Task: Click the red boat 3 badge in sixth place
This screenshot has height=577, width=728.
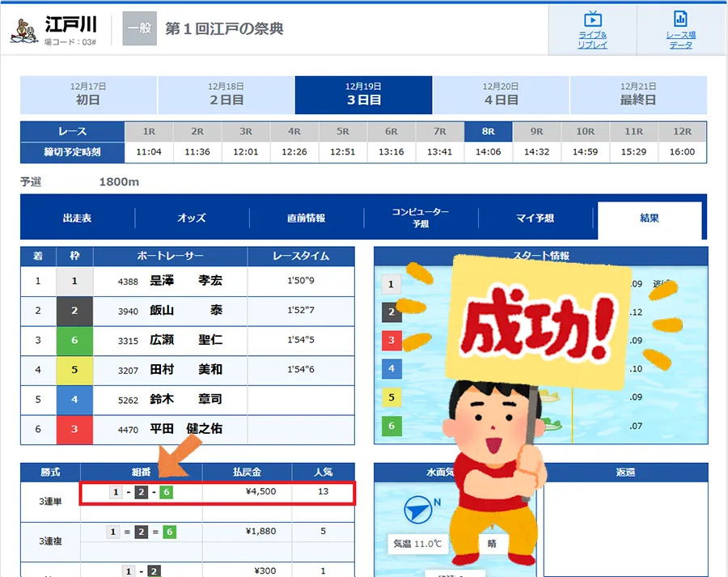Action: tap(74, 429)
